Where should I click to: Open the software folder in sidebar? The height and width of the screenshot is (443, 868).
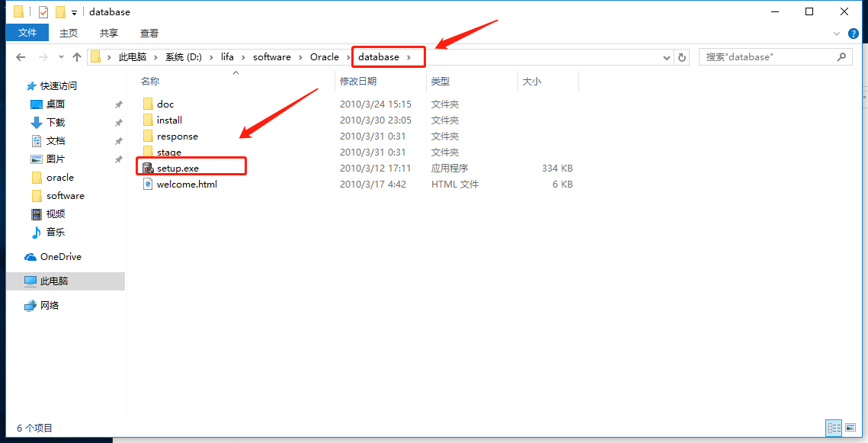[x=66, y=195]
